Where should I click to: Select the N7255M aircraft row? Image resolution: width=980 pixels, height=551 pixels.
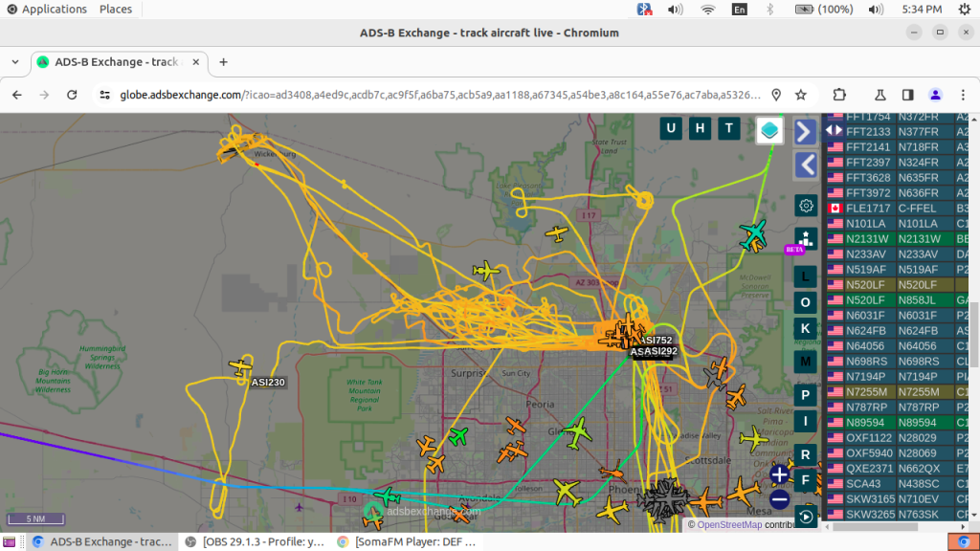(x=897, y=391)
